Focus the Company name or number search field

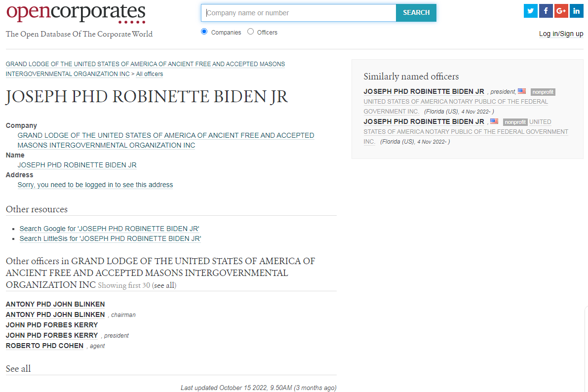pyautogui.click(x=299, y=13)
